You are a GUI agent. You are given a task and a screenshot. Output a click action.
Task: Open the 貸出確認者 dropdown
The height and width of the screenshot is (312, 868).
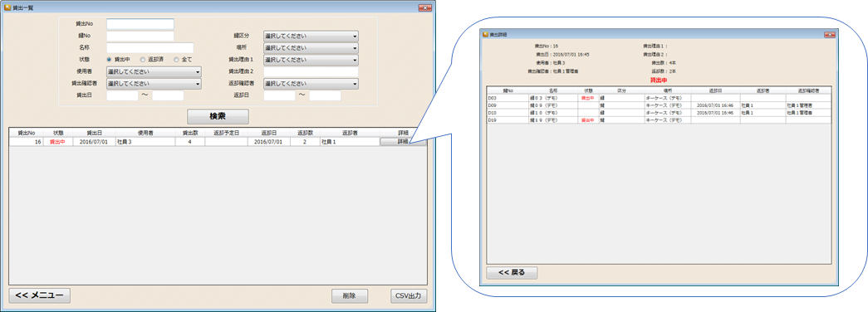click(154, 84)
